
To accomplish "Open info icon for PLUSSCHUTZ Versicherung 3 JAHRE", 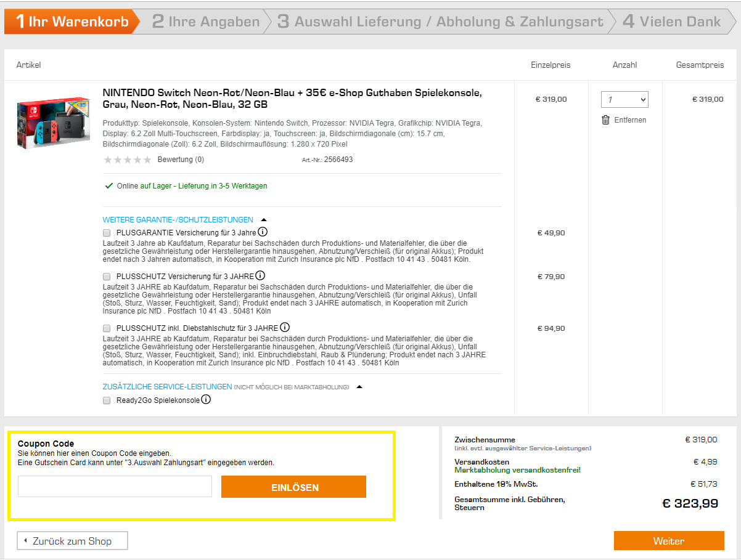I will click(260, 275).
